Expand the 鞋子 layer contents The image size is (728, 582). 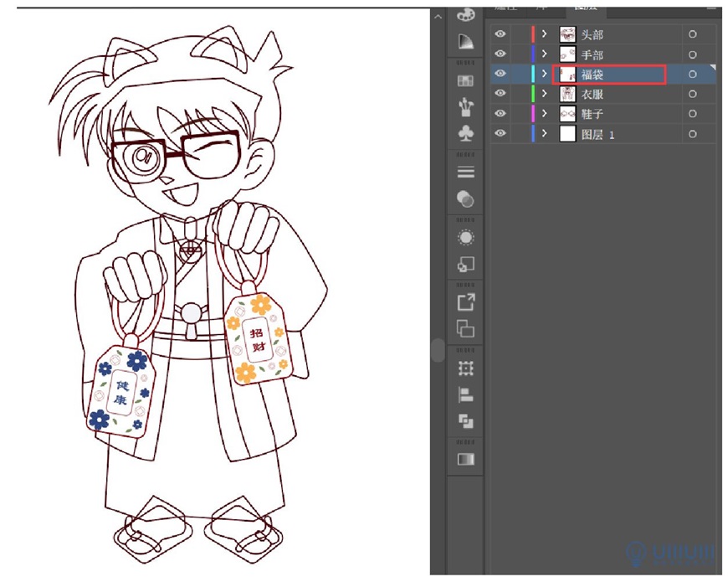point(545,113)
